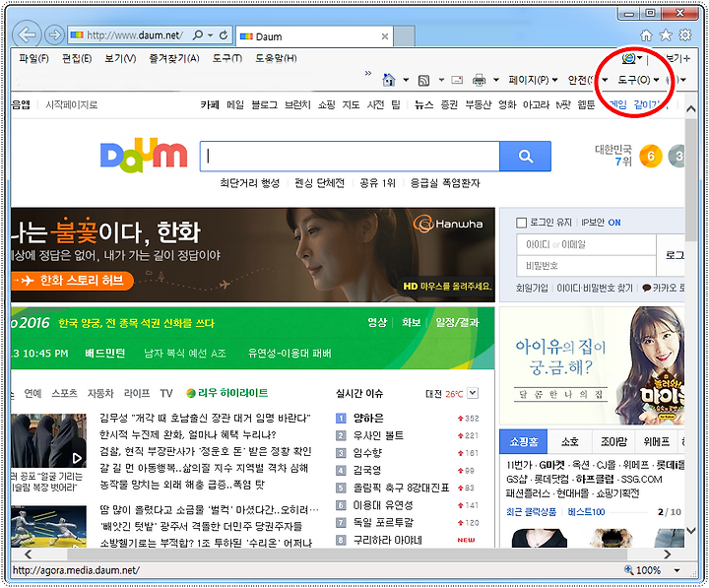
Task: Open the 페이지(P) dropdown menu
Action: tap(533, 80)
